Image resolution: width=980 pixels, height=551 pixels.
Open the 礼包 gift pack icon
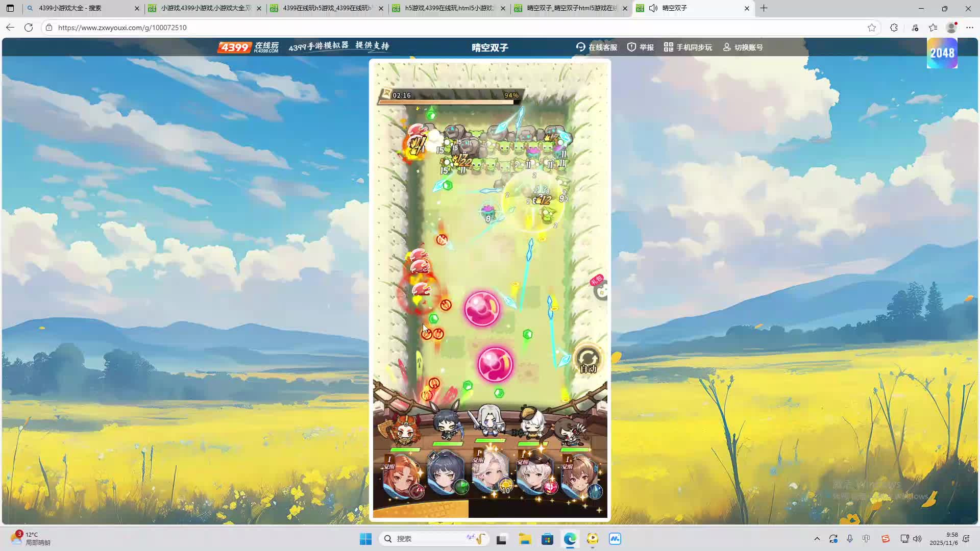pyautogui.click(x=600, y=288)
